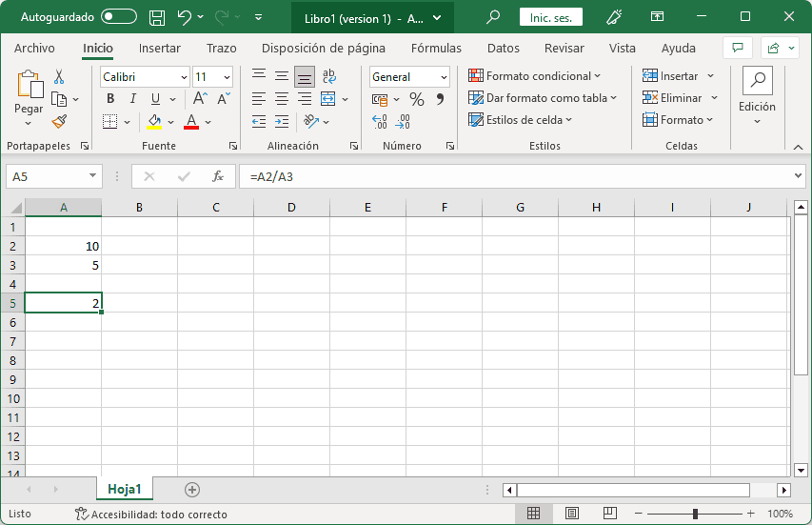Open the search magnifier in title bar
The height and width of the screenshot is (525, 812).
493,17
